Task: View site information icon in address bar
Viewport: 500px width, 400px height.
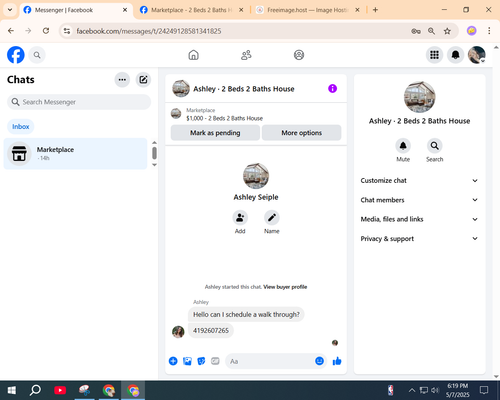Action: [67, 31]
